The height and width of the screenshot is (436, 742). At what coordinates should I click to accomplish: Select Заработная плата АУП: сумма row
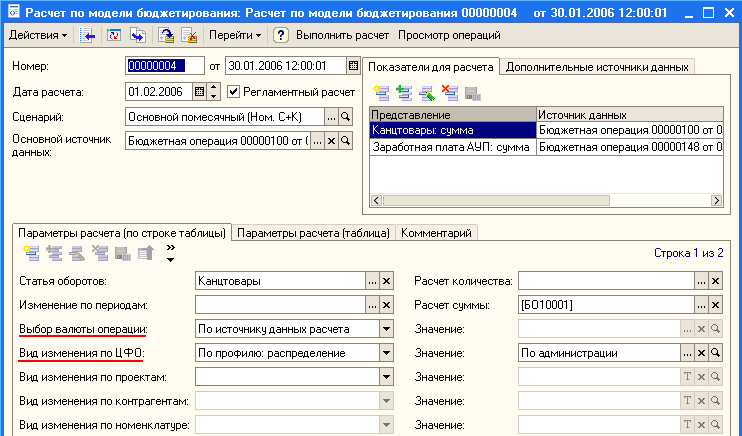451,146
